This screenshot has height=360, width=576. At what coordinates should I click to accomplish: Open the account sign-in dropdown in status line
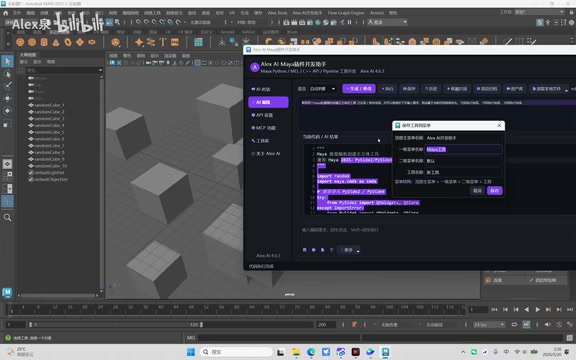click(x=387, y=22)
